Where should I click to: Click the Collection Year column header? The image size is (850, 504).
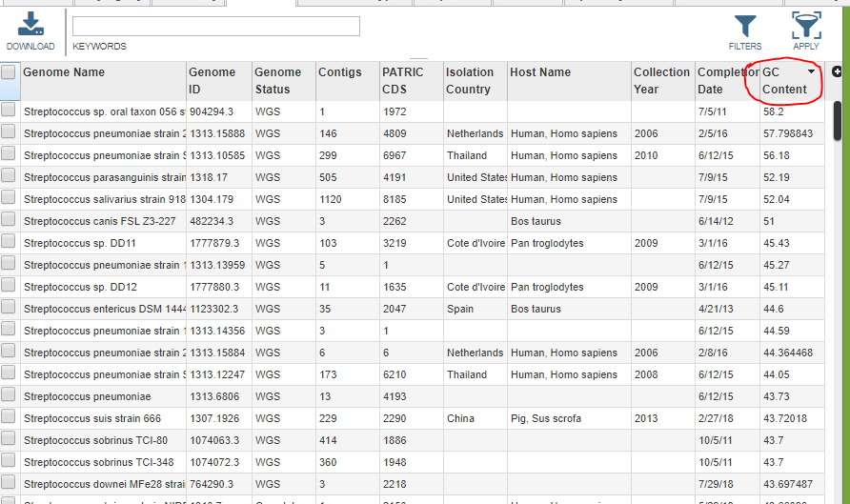661,81
